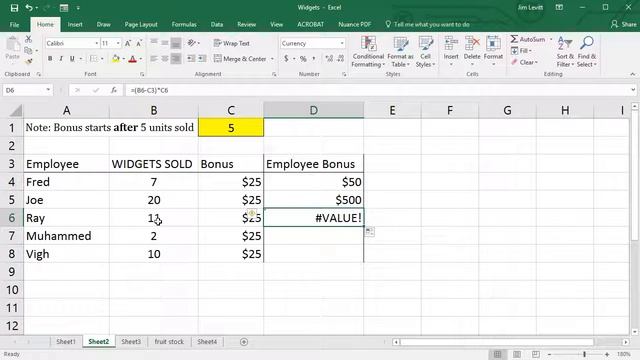Open the File menu

(14, 24)
